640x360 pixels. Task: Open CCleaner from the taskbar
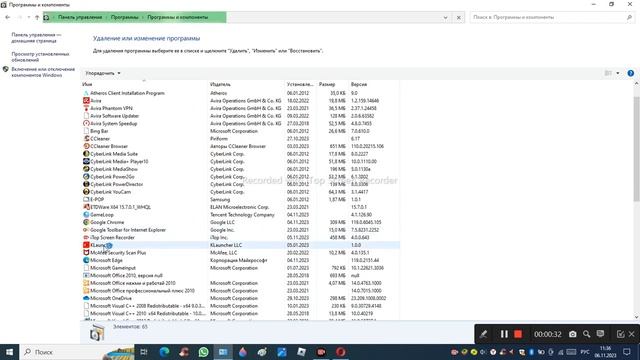tap(184, 352)
